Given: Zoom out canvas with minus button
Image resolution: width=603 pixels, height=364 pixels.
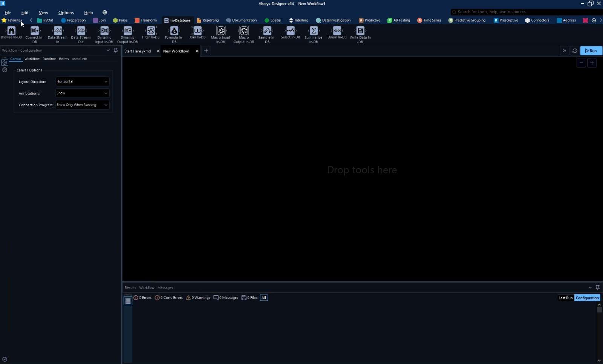Looking at the screenshot, I should [582, 63].
